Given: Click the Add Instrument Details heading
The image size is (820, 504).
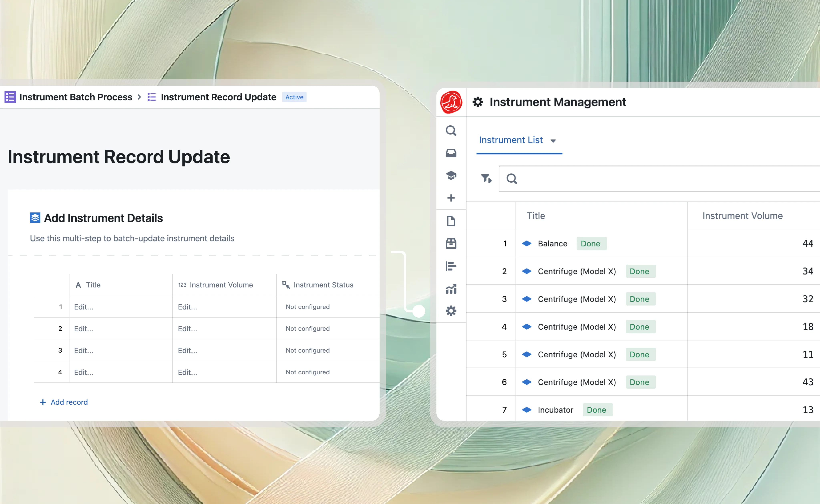Looking at the screenshot, I should [x=104, y=218].
